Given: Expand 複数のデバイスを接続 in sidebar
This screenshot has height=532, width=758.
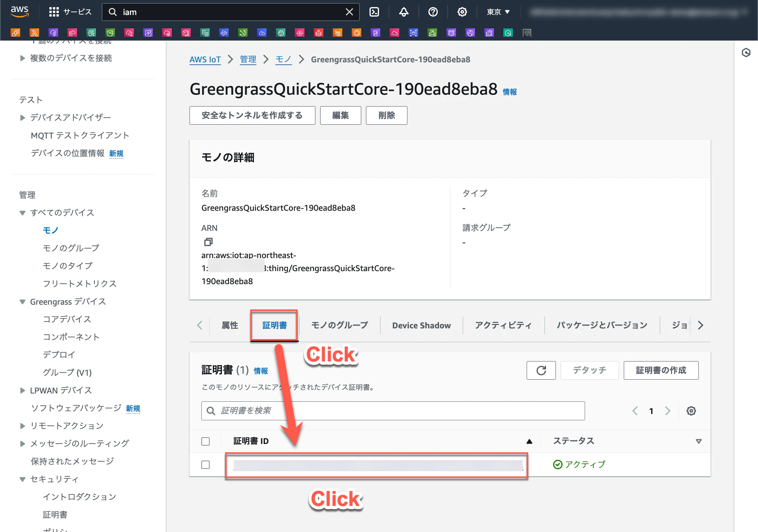Looking at the screenshot, I should coord(23,58).
